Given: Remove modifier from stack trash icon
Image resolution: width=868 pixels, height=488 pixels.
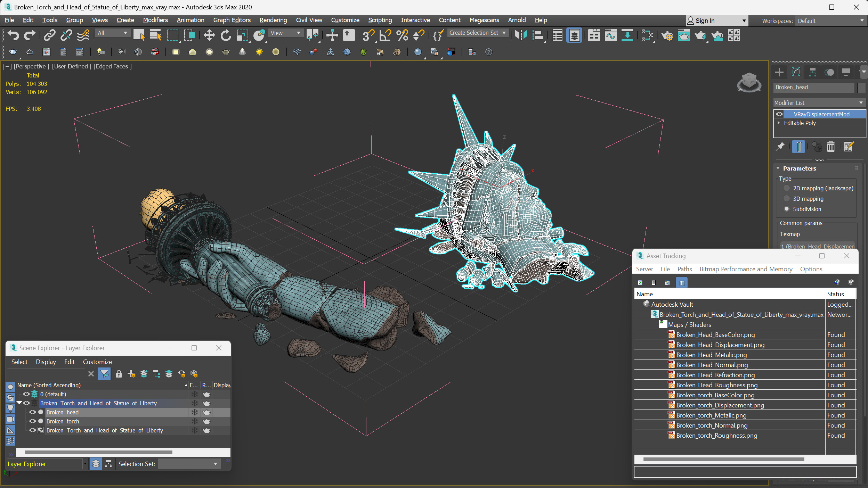Looking at the screenshot, I should tap(830, 147).
